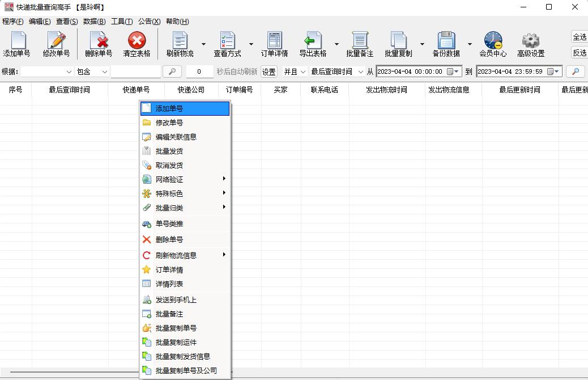Click the 高级设置 gear icon
This screenshot has height=380, width=588.
point(530,44)
